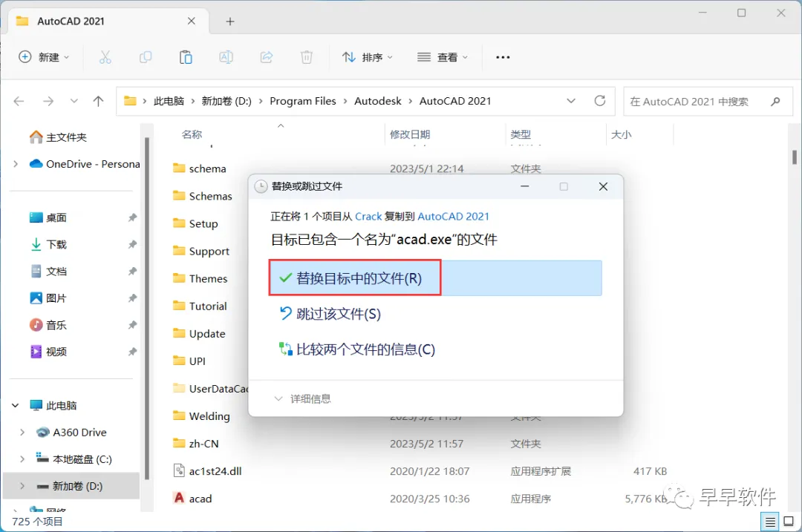Image resolution: width=802 pixels, height=532 pixels.
Task: Sort by 类型 column header
Action: click(521, 134)
